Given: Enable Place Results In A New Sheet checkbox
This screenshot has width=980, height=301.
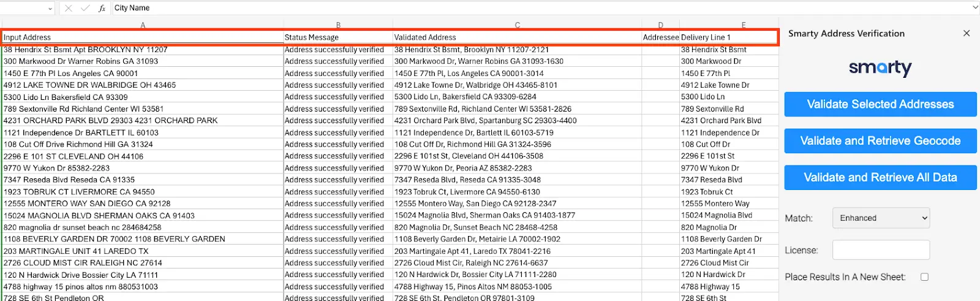Looking at the screenshot, I should click(924, 277).
